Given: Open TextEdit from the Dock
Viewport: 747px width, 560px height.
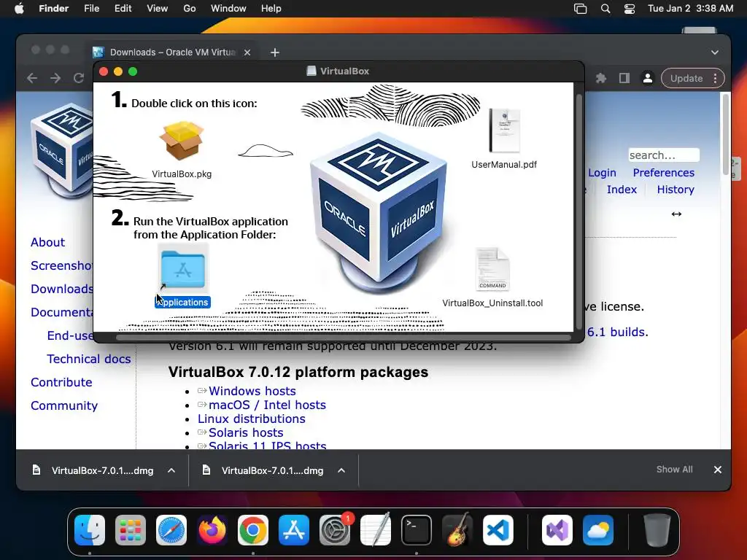Looking at the screenshot, I should click(x=376, y=530).
